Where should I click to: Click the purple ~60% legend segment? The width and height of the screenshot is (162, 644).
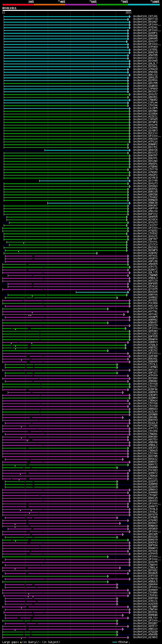pos(81,5)
